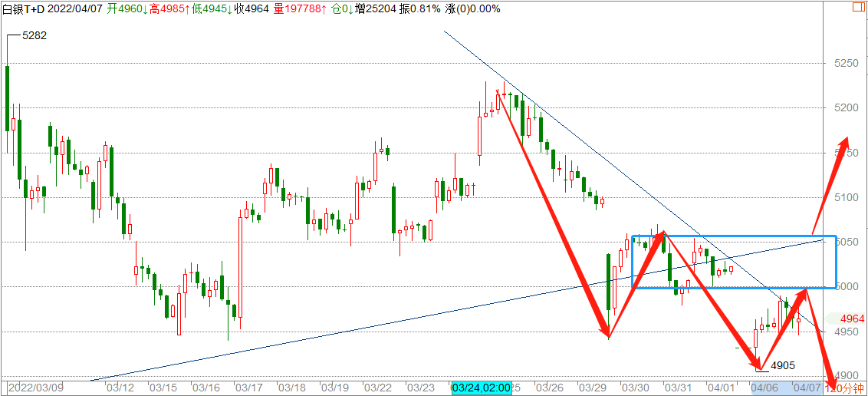Click the 04/06 date on time axis
Image resolution: width=868 pixels, height=396 pixels.
pyautogui.click(x=765, y=387)
